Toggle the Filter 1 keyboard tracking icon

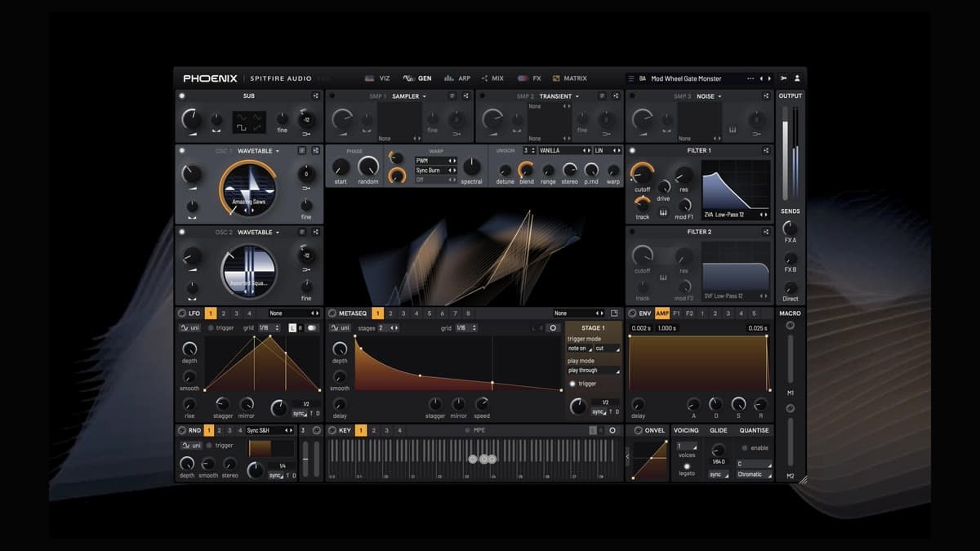tap(663, 213)
